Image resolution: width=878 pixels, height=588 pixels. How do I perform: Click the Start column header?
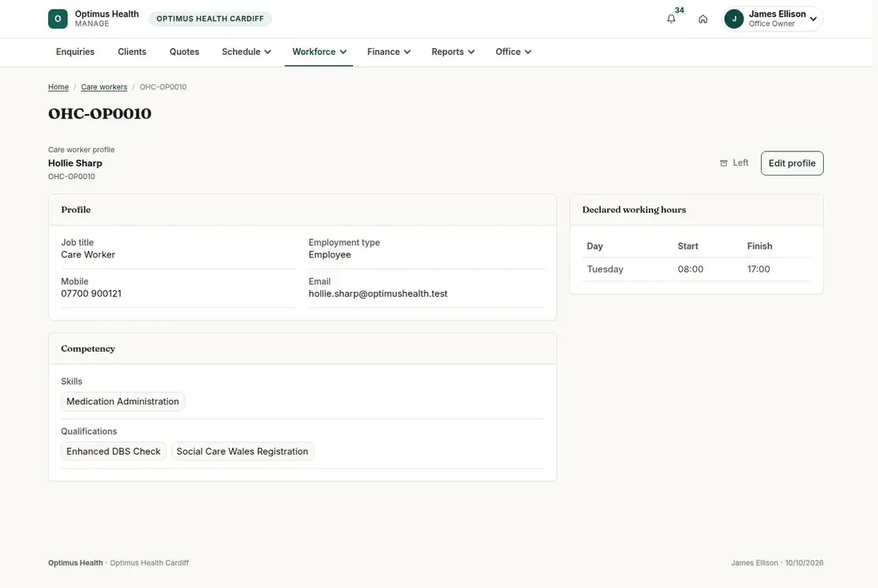688,246
